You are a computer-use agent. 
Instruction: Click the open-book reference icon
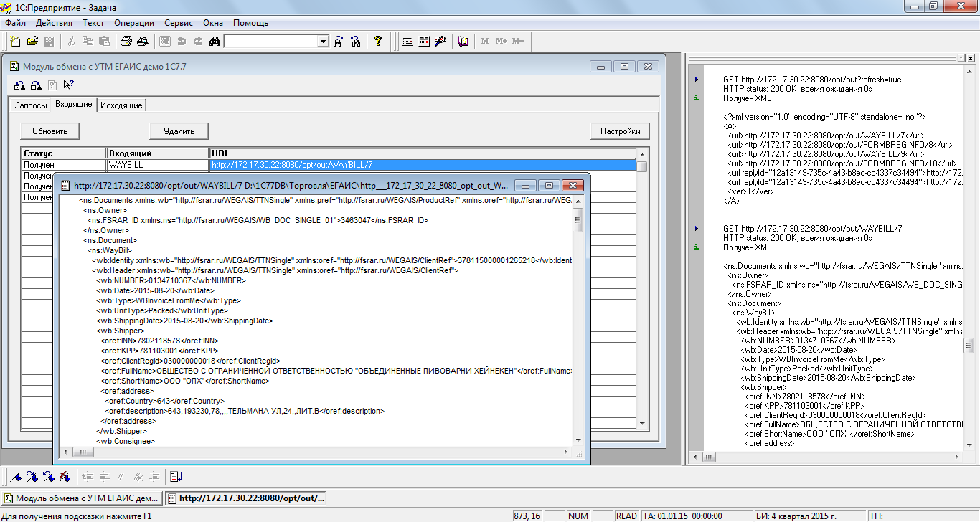tap(463, 41)
